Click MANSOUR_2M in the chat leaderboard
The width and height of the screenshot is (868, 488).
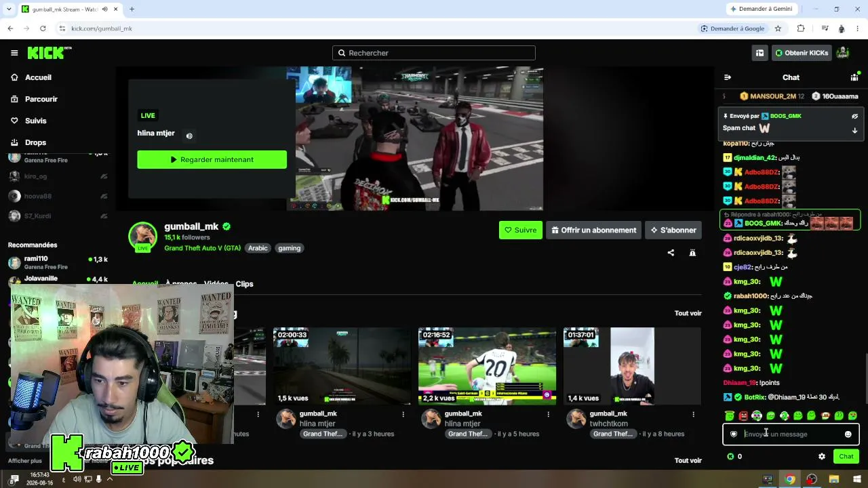[x=772, y=96]
